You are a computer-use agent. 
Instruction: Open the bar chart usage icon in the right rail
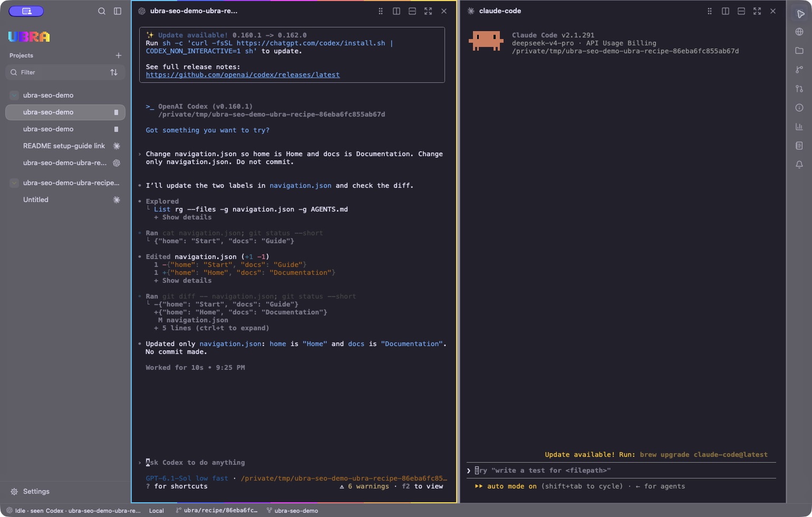(799, 127)
